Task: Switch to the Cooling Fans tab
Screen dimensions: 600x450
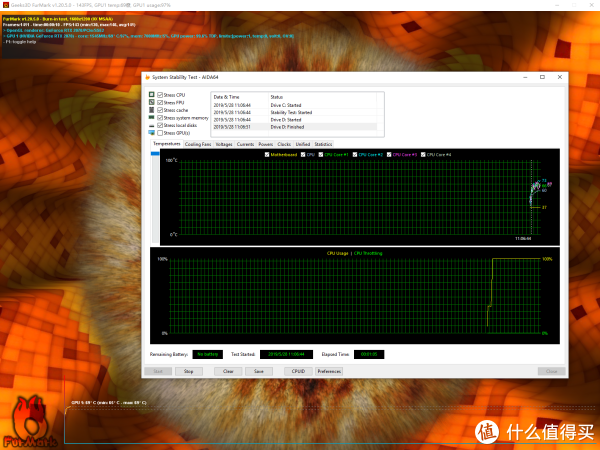Action: [x=198, y=144]
